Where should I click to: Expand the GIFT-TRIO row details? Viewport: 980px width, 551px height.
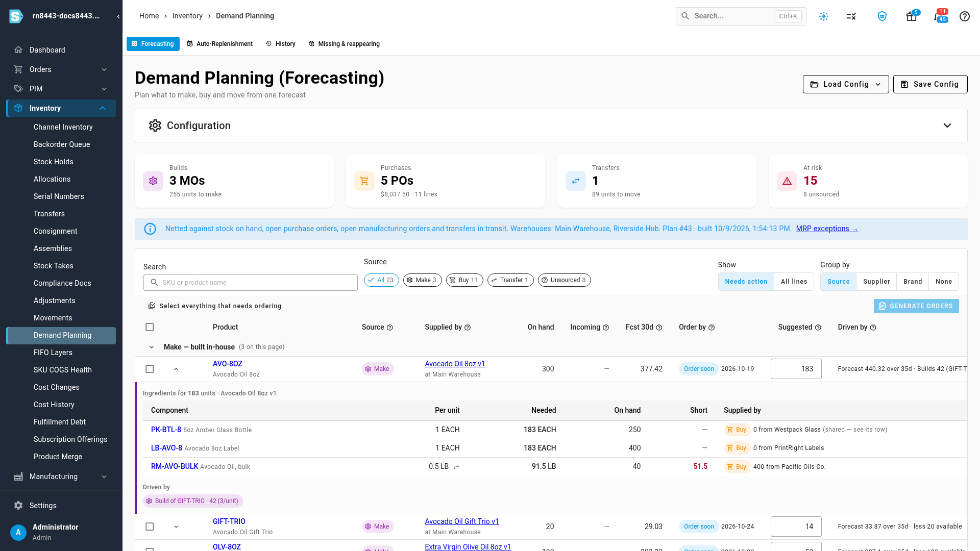(x=176, y=527)
